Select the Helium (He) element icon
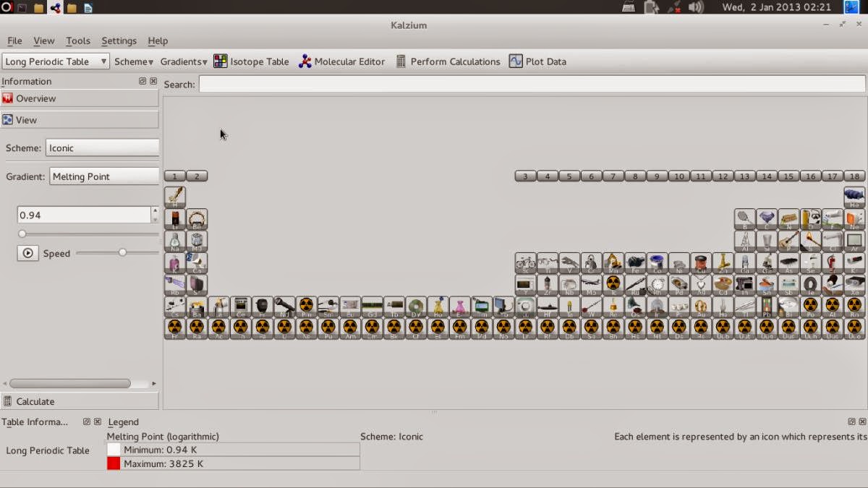This screenshot has width=868, height=488. click(854, 197)
